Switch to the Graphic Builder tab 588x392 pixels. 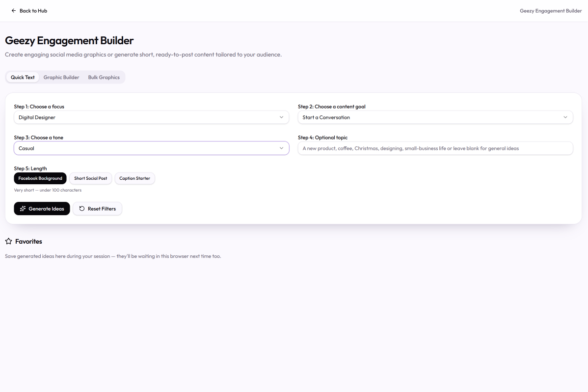point(61,77)
